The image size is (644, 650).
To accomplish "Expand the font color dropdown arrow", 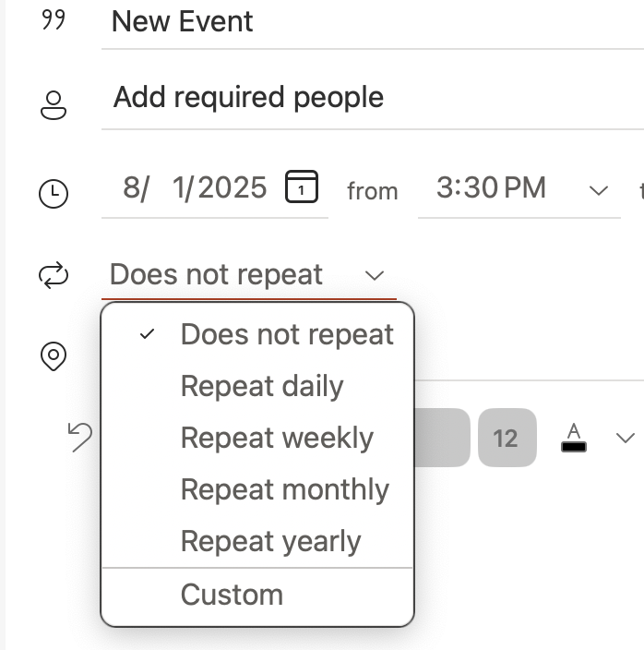I will tap(626, 437).
